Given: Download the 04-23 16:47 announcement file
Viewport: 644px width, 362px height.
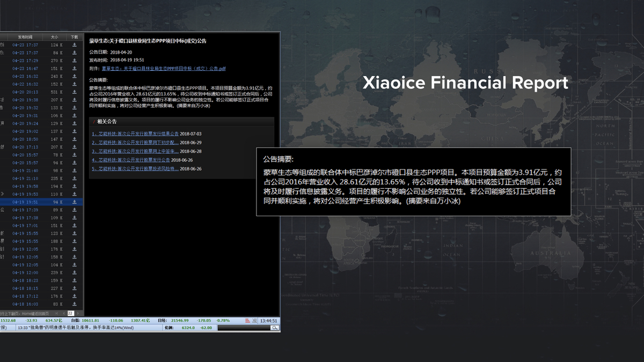Looking at the screenshot, I should coord(75,69).
